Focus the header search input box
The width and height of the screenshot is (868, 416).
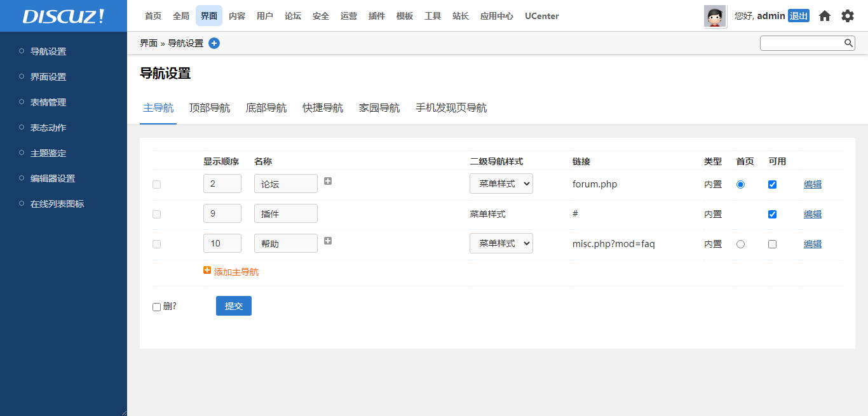(801, 43)
